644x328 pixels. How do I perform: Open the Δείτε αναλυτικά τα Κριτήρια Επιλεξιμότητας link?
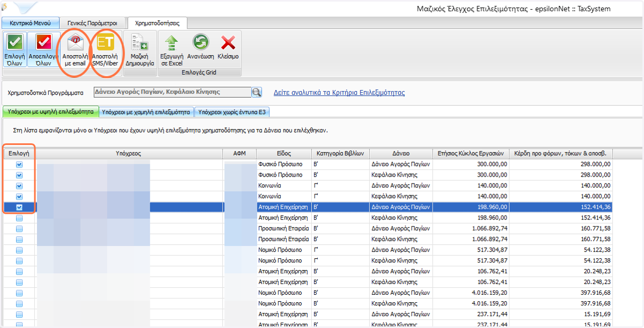click(x=339, y=92)
